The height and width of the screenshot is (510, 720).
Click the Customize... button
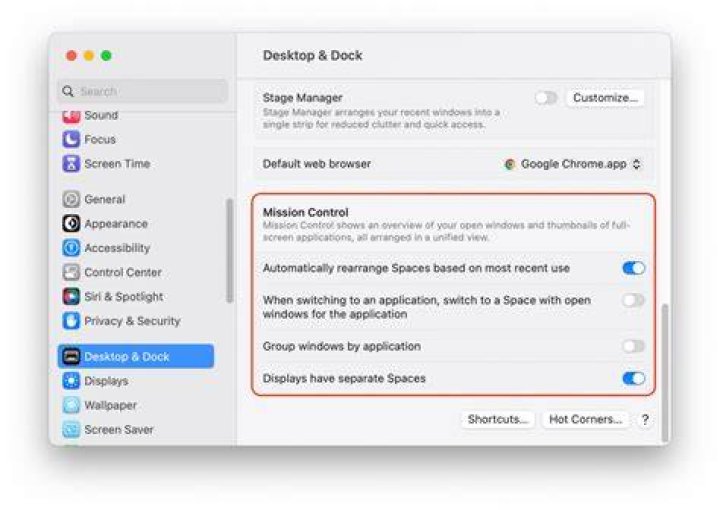point(605,98)
